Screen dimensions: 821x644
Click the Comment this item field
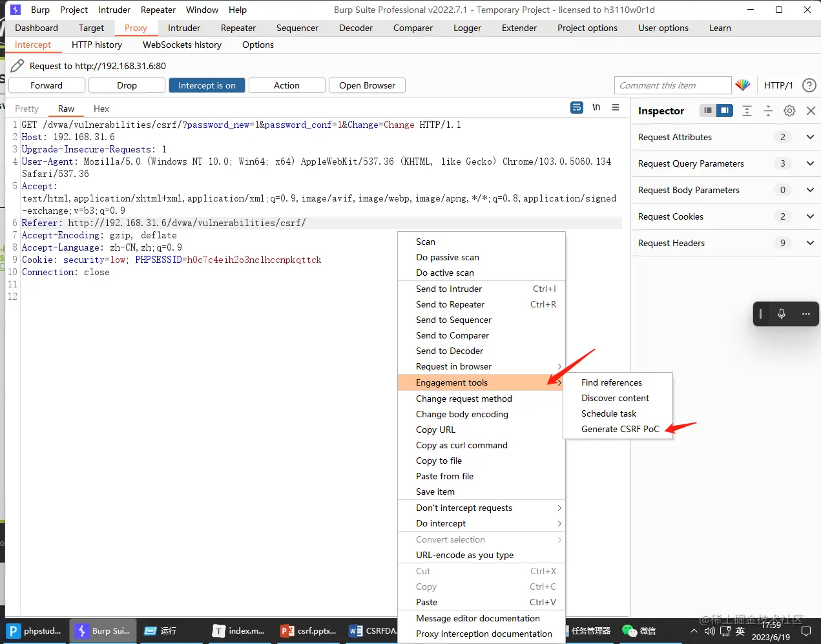[x=672, y=85]
